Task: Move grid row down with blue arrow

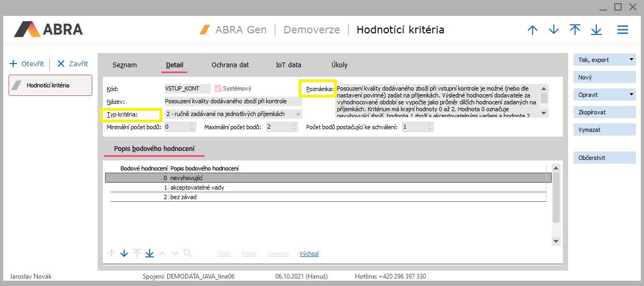Action: click(124, 254)
